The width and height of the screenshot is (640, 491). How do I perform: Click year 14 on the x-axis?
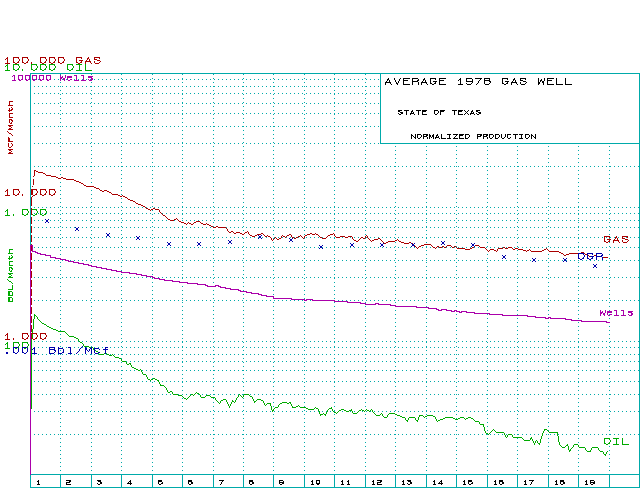point(436,482)
